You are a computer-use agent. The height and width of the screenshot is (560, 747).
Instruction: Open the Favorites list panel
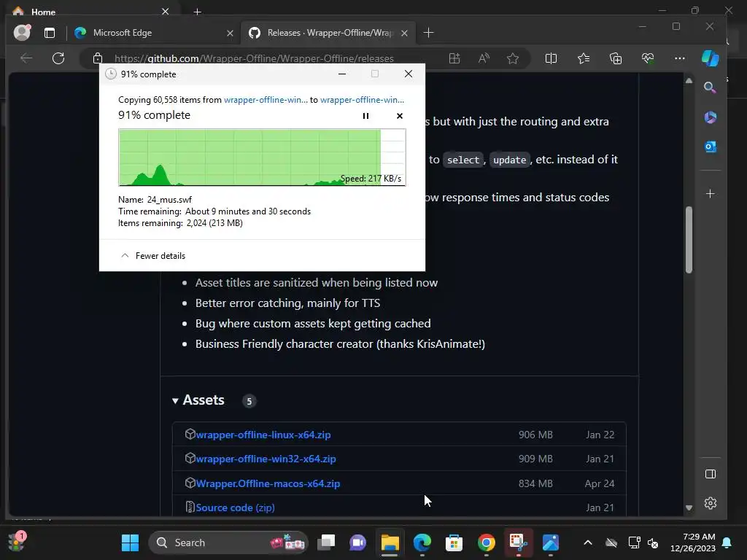point(583,58)
